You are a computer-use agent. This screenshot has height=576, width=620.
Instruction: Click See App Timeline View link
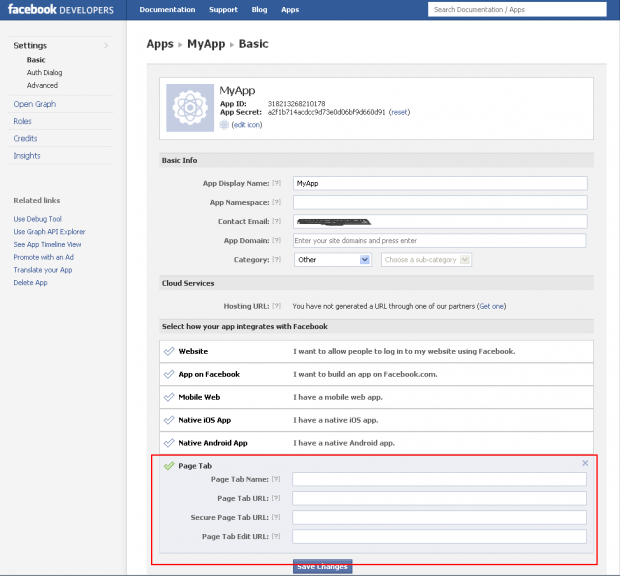coord(47,244)
